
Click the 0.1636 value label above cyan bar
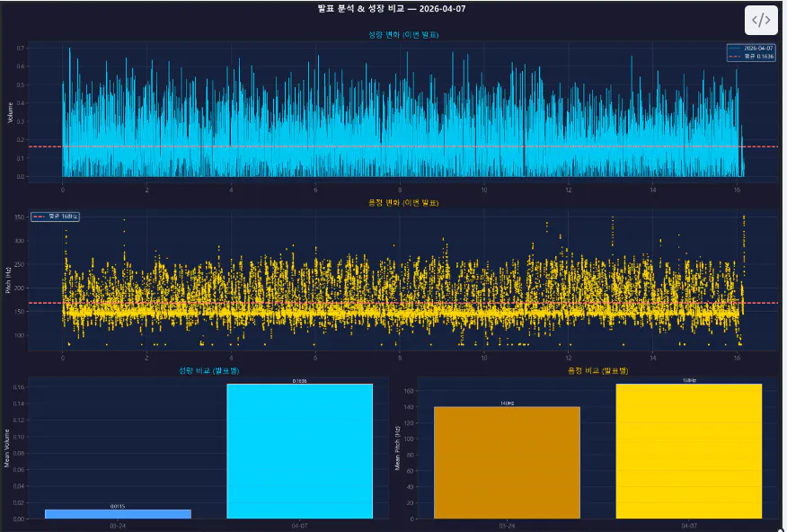(x=299, y=380)
